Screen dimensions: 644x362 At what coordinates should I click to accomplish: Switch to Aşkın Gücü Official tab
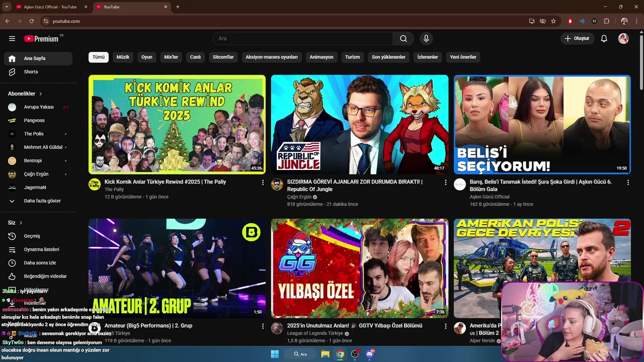coord(52,7)
